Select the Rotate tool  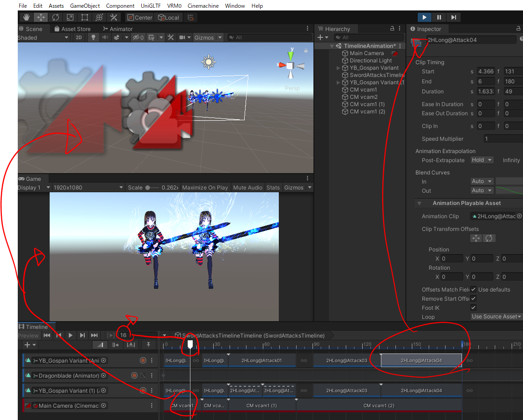click(x=56, y=17)
